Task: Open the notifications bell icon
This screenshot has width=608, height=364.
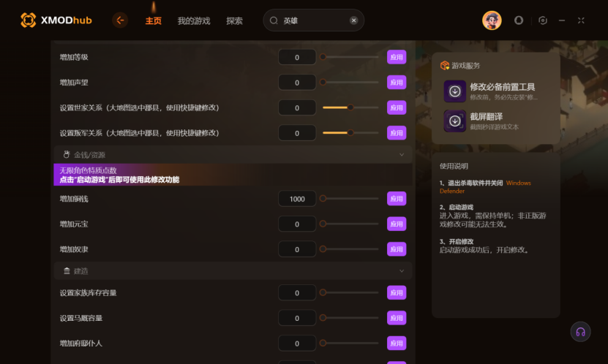Action: click(x=519, y=20)
